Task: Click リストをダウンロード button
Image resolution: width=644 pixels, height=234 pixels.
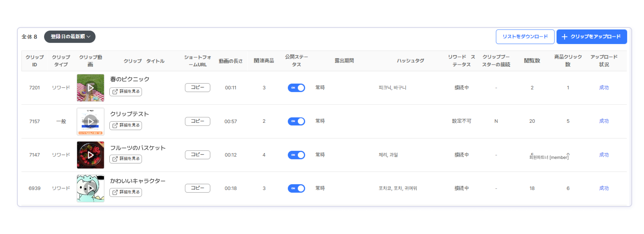Action: click(525, 36)
